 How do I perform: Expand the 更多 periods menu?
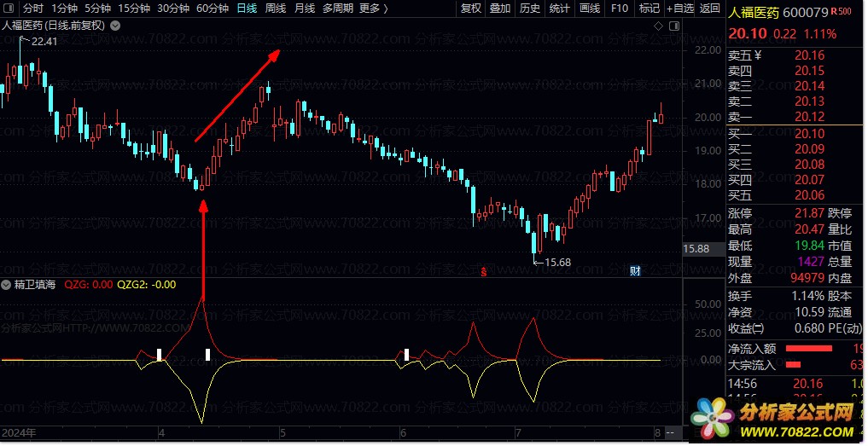(374, 9)
